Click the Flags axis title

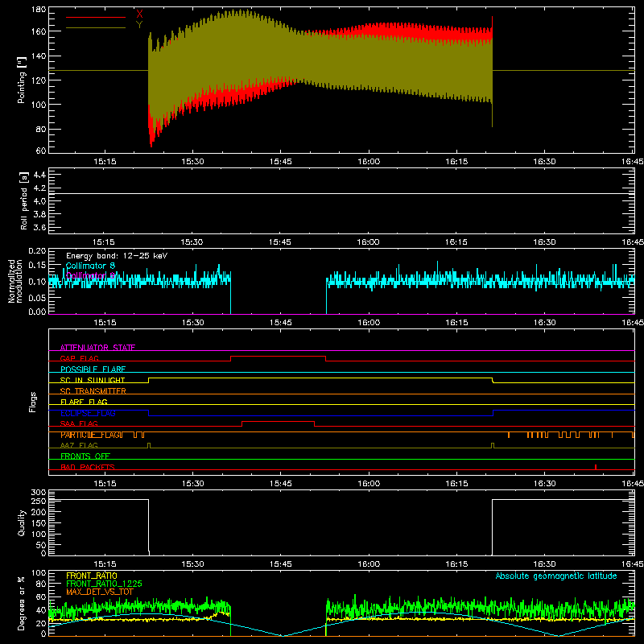(33, 402)
